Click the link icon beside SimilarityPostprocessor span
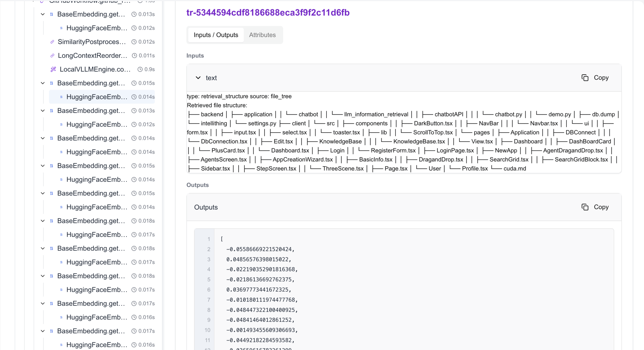The height and width of the screenshot is (350, 644). click(x=52, y=42)
